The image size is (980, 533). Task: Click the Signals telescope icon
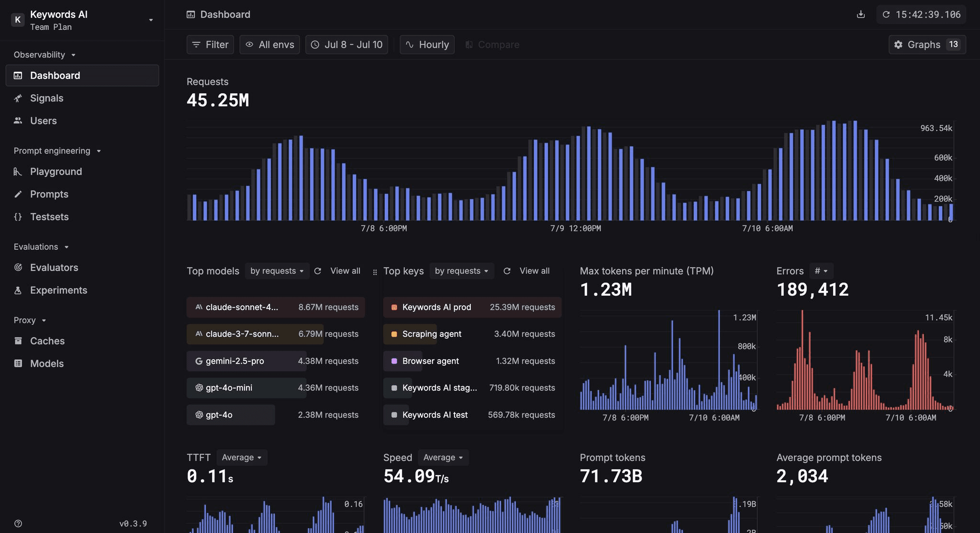pos(18,98)
